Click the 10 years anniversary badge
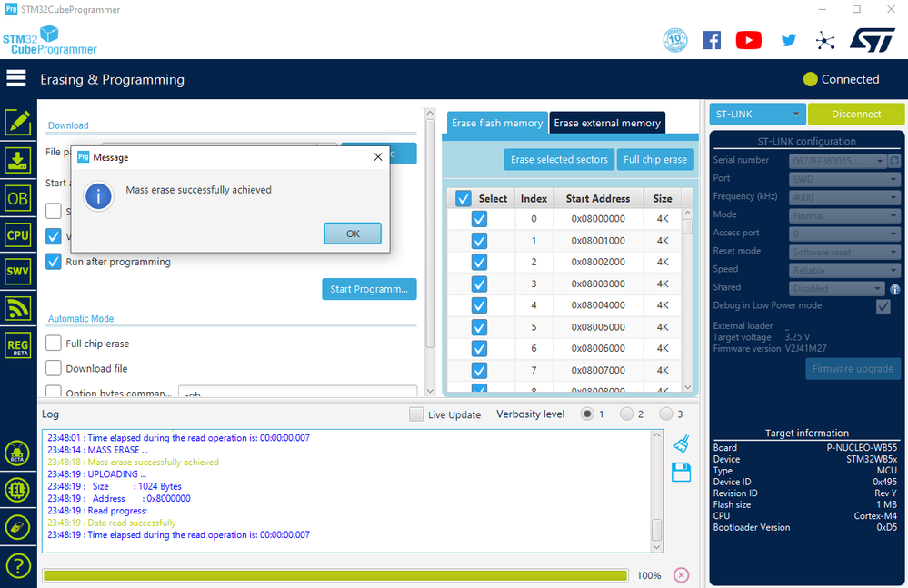This screenshot has width=908, height=588. [x=675, y=40]
